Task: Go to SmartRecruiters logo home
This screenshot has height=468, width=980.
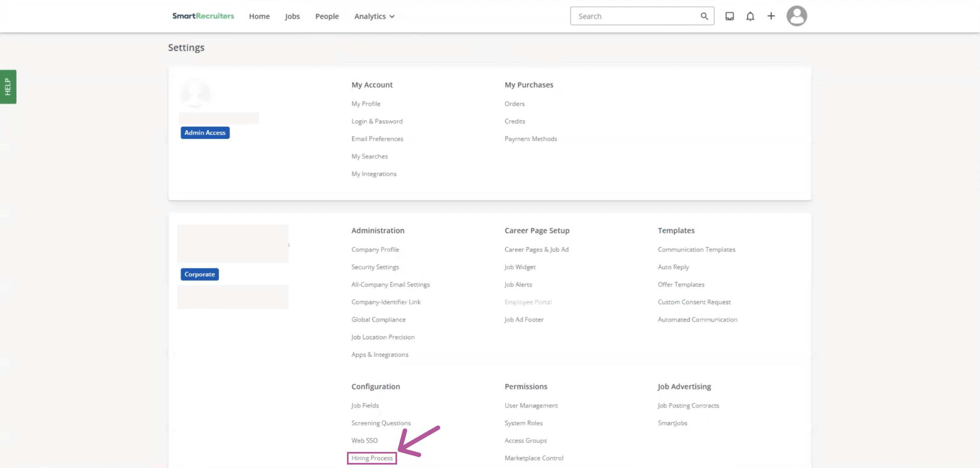Action: click(203, 16)
